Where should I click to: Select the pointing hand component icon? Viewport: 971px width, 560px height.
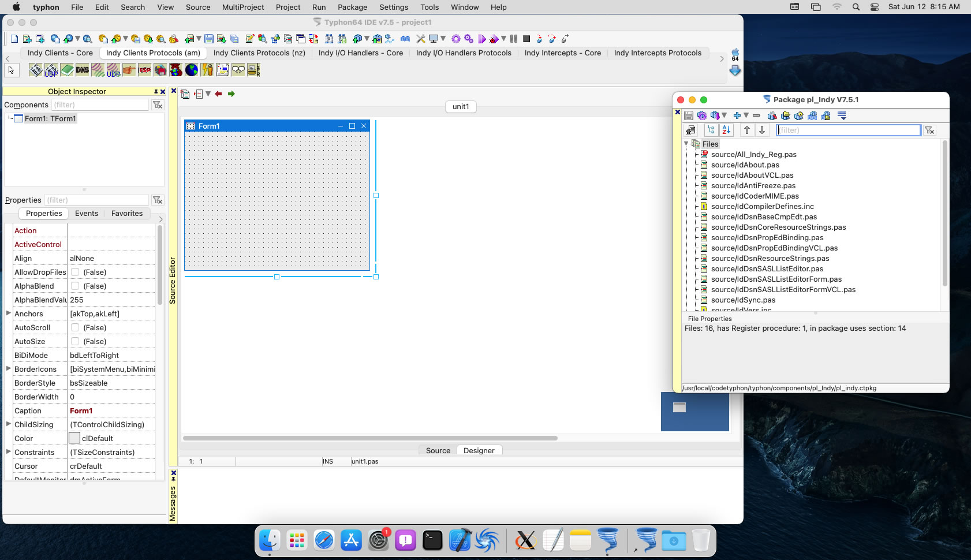[x=129, y=70]
